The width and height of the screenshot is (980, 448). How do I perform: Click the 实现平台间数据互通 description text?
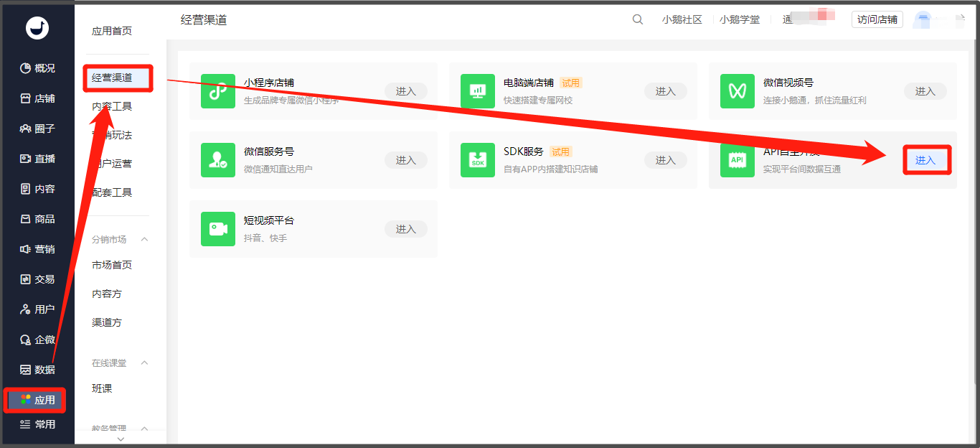802,169
